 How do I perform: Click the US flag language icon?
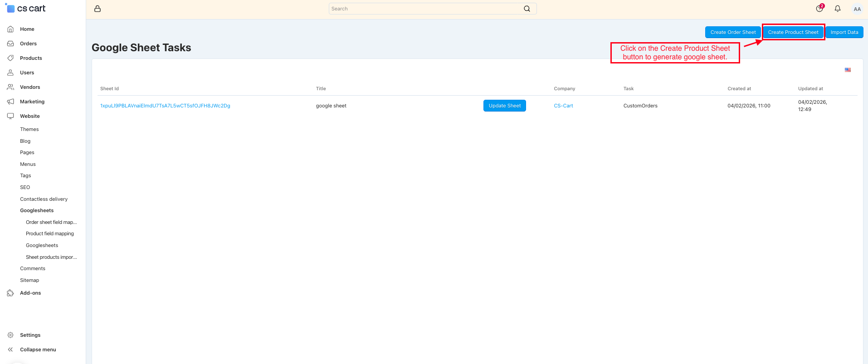(848, 70)
